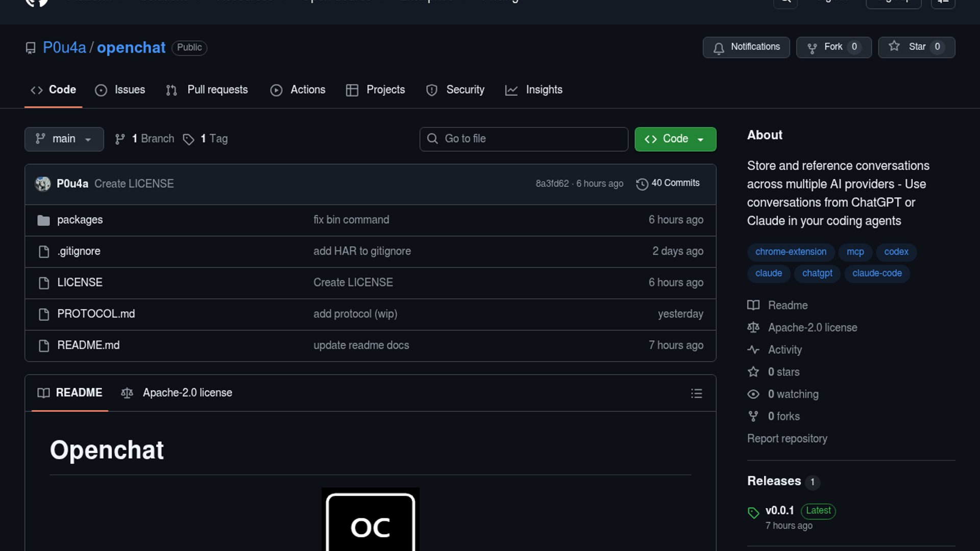Click the Apache-2.0 license scale icon in About

coord(753,328)
